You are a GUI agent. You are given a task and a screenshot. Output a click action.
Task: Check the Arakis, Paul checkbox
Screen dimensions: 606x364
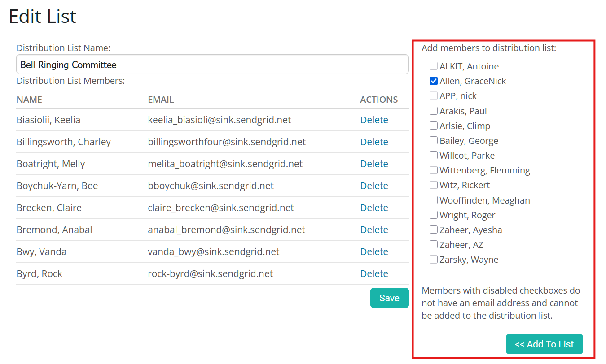coord(434,111)
